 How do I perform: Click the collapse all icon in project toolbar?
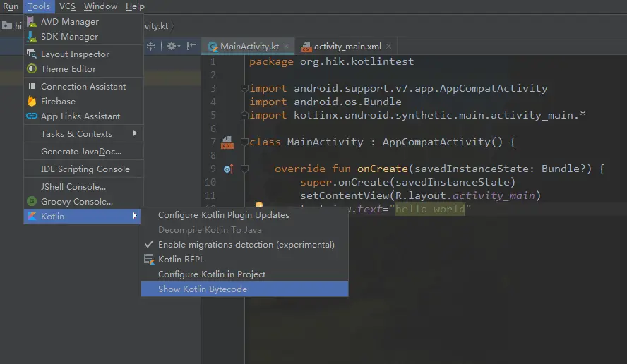151,46
